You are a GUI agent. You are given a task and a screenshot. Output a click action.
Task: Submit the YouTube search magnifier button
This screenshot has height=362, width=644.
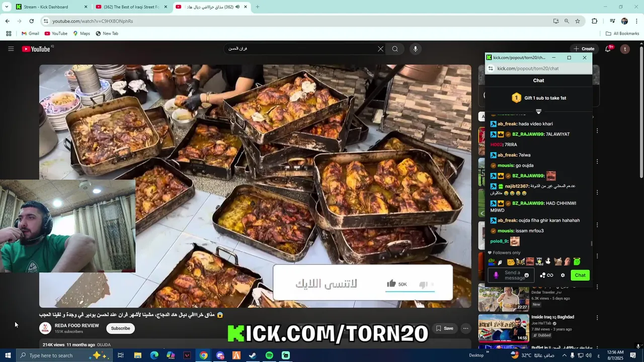tap(395, 49)
